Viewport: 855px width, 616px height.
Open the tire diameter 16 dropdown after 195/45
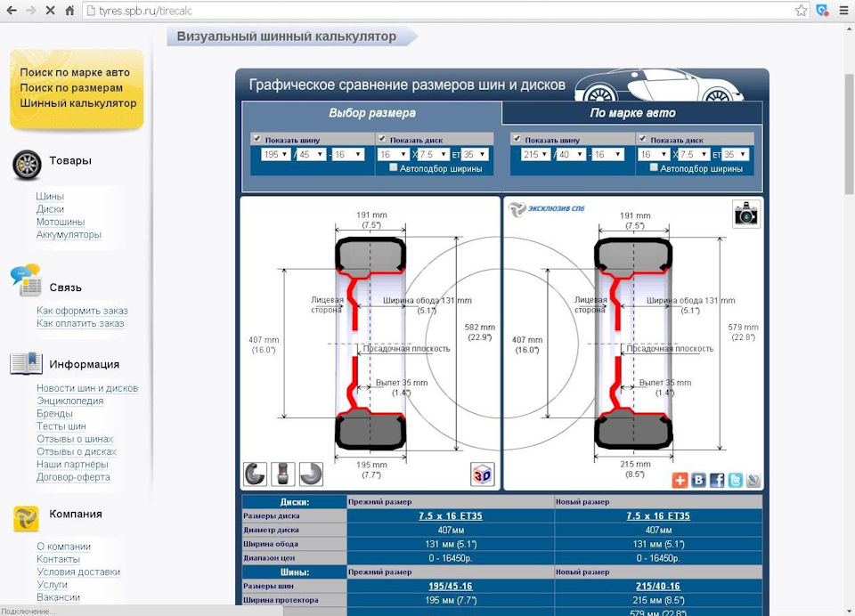click(348, 154)
